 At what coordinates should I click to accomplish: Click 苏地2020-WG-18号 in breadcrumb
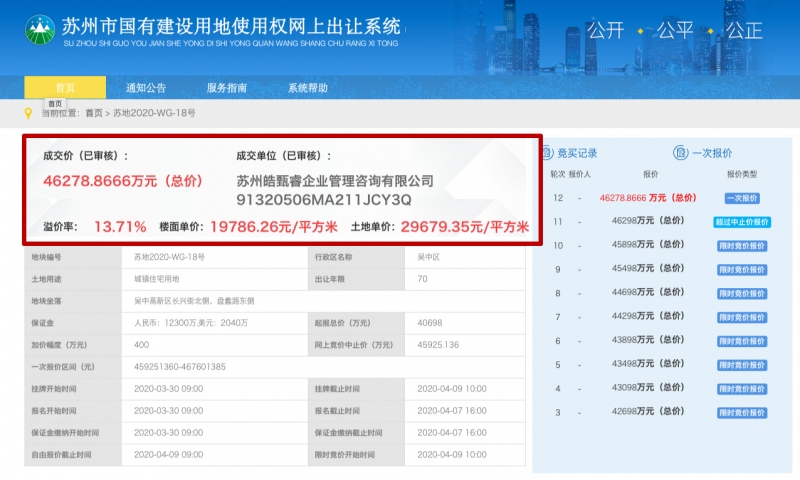click(154, 113)
